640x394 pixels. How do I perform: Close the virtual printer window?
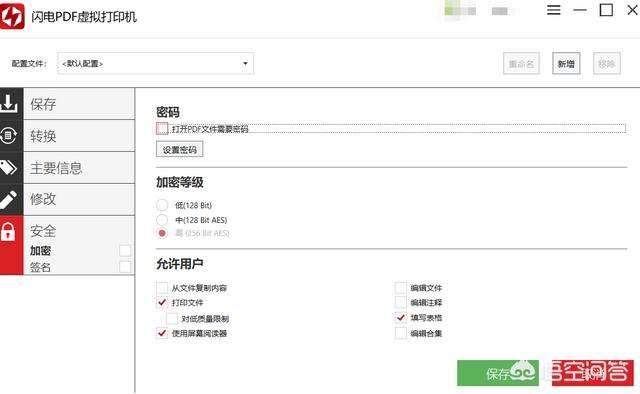tap(633, 10)
